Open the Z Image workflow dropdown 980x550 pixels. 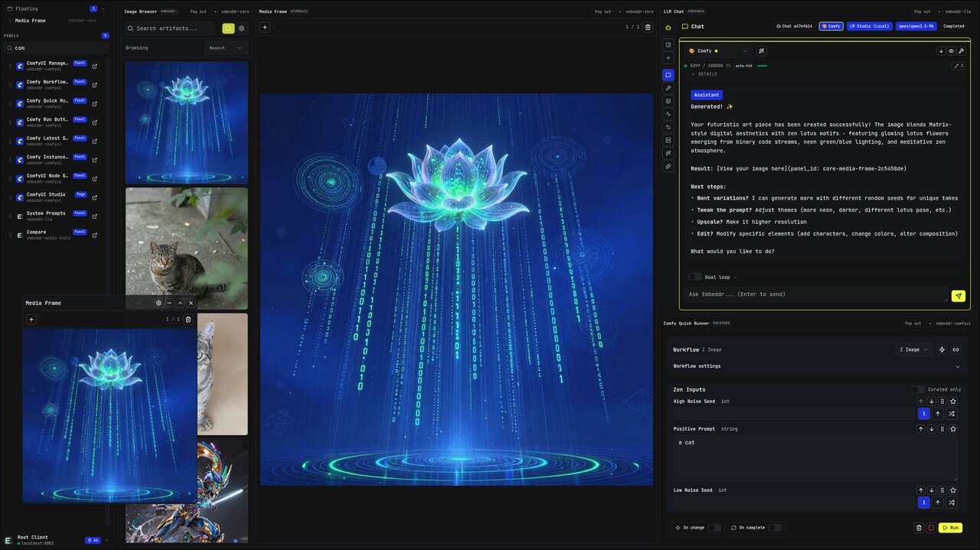[912, 350]
